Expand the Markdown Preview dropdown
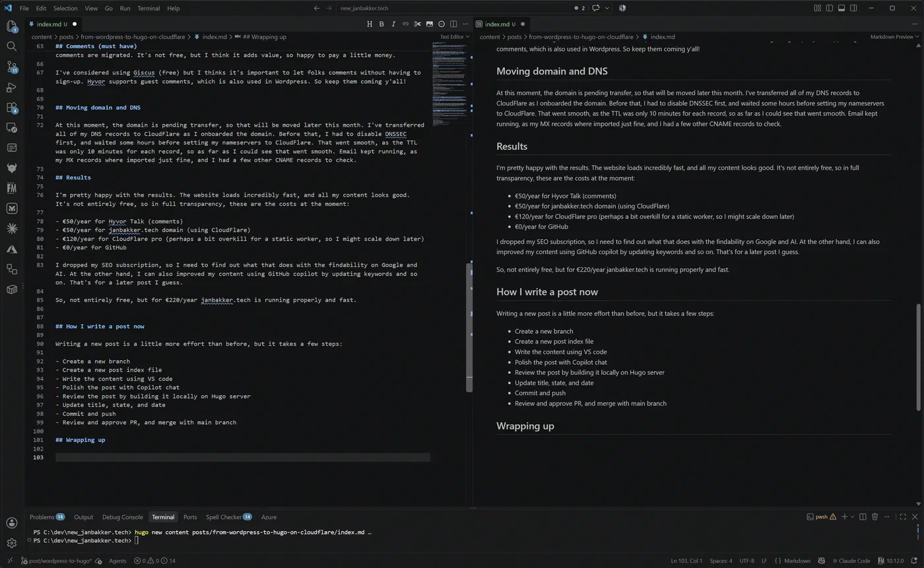The height and width of the screenshot is (568, 924). (895, 37)
